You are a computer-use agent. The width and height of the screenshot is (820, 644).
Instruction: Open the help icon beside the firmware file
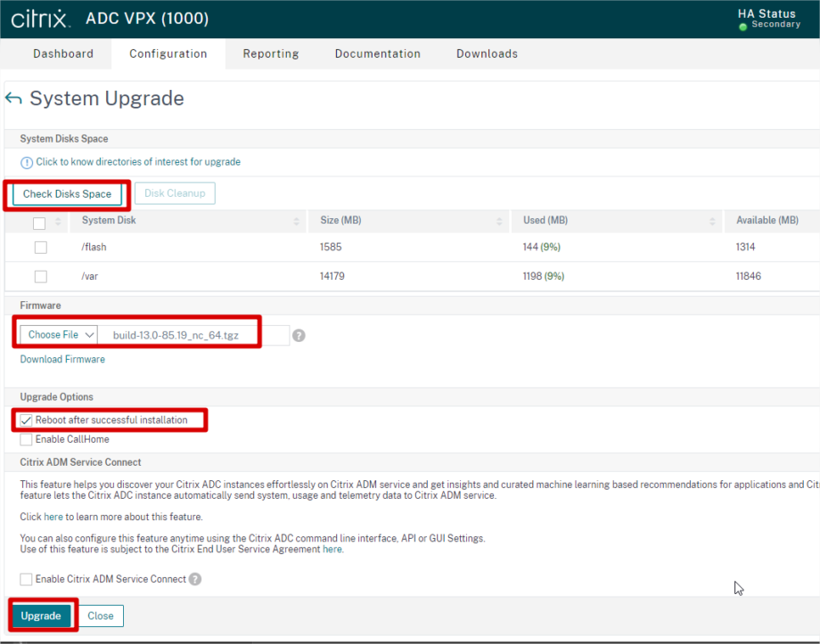[299, 335]
